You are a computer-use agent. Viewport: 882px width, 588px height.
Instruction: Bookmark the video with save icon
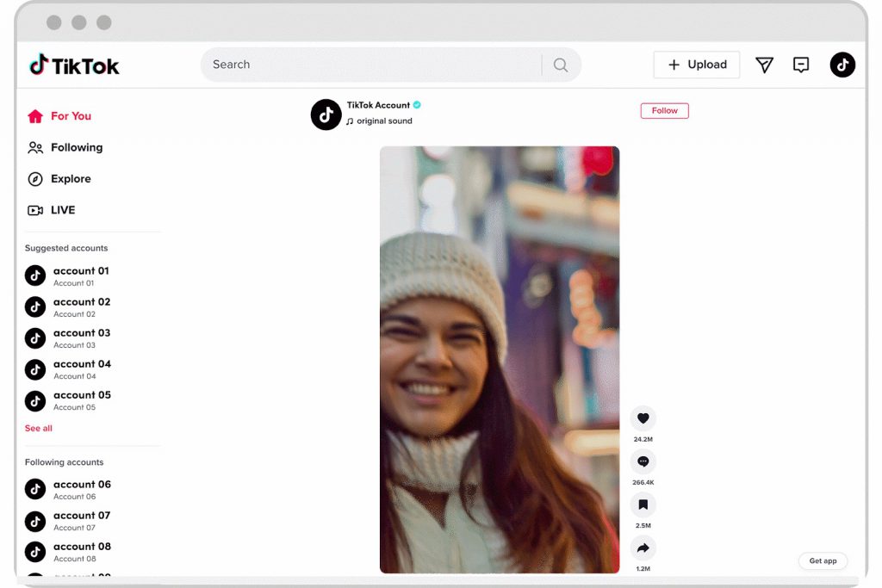coord(643,505)
